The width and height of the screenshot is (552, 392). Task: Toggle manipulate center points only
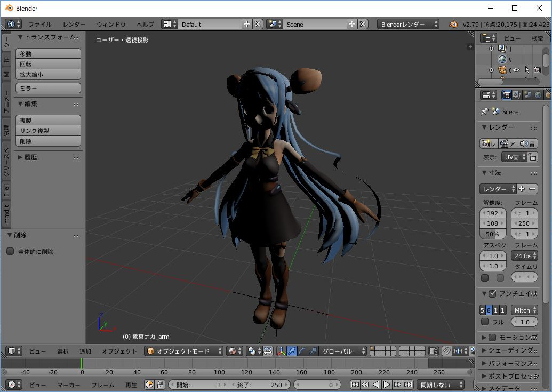(x=268, y=351)
